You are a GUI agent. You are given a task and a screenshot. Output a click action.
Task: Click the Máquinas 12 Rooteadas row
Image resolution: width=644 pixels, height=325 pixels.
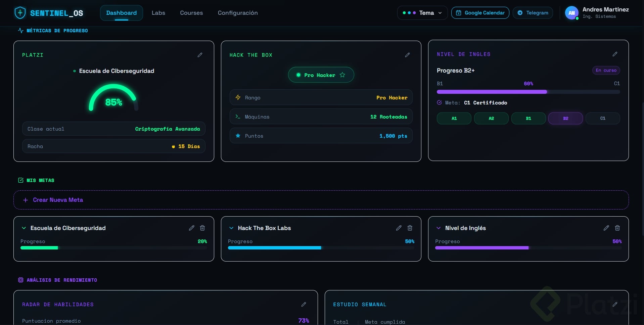(321, 117)
